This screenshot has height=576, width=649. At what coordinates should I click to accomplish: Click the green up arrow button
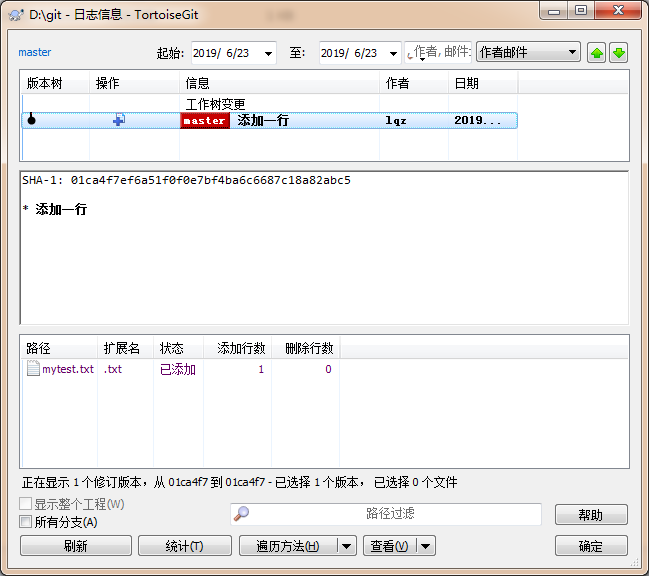click(x=596, y=53)
